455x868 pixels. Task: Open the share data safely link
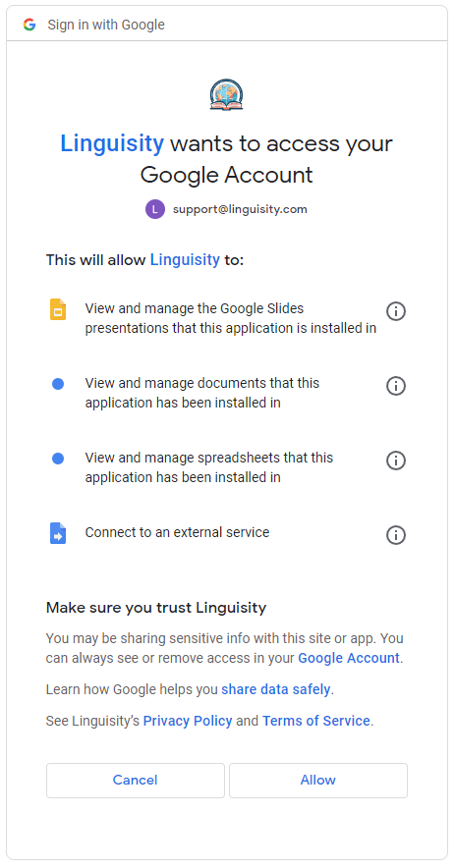[276, 689]
